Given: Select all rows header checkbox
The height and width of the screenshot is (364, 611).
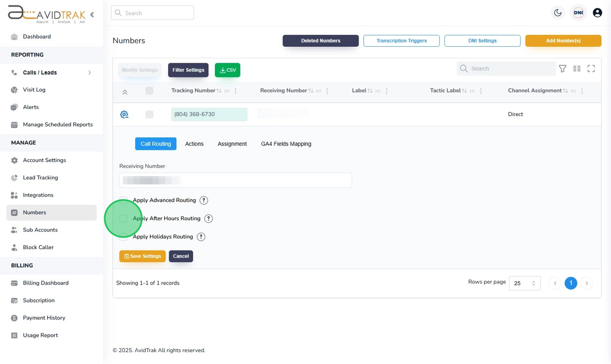Looking at the screenshot, I should coord(149,90).
